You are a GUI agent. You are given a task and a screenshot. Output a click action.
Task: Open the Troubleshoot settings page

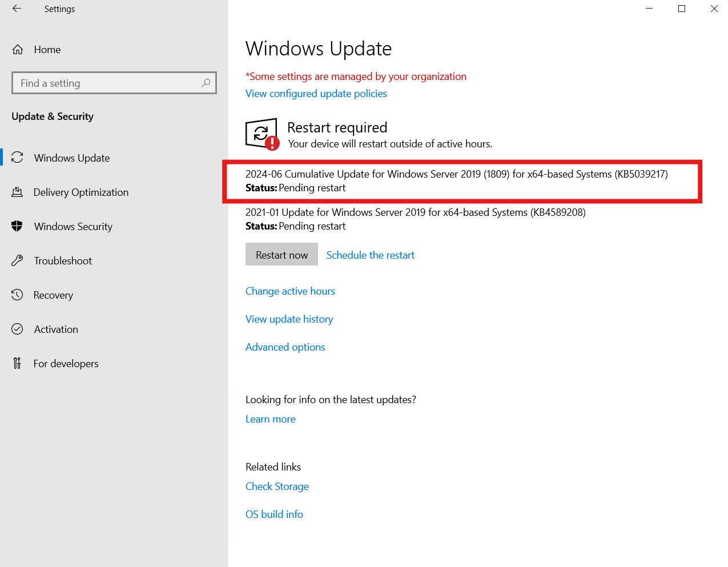tap(63, 261)
